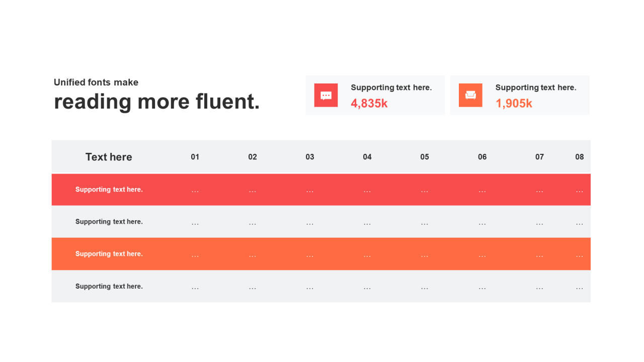Click the "Text here" table header
Image resolution: width=644 pixels, height=362 pixels.
(109, 157)
